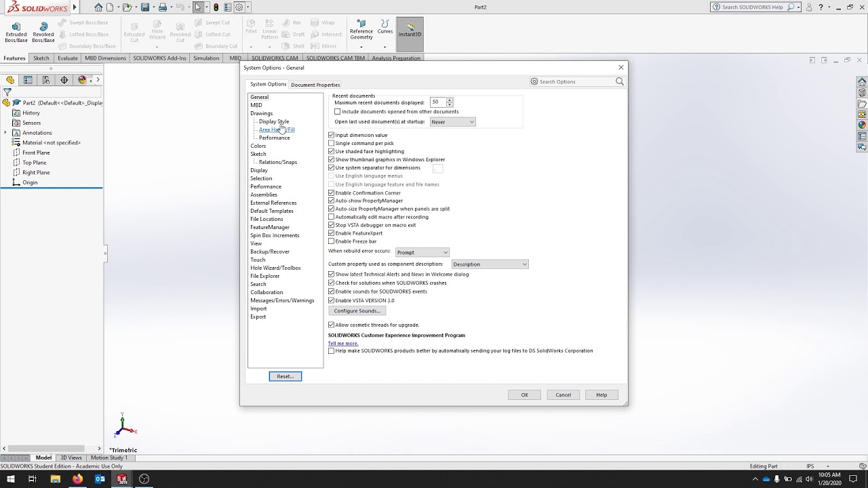
Task: Click the Reset... button
Action: coord(285,376)
